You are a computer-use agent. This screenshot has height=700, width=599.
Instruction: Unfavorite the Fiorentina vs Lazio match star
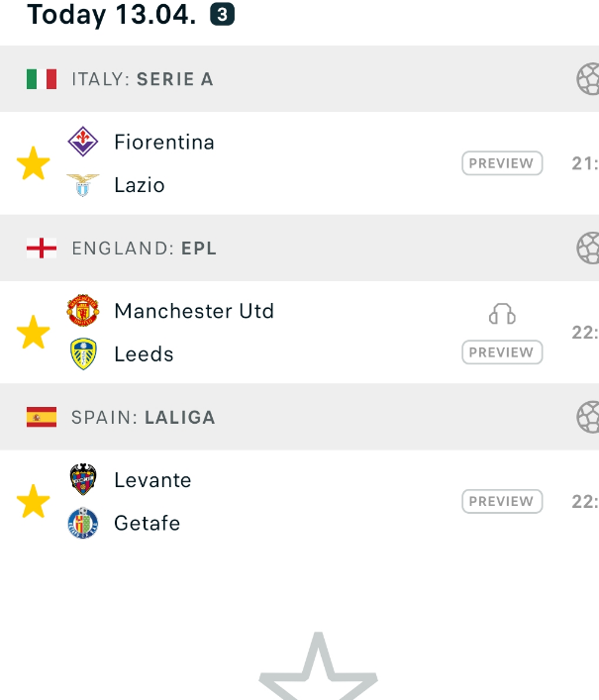(33, 163)
